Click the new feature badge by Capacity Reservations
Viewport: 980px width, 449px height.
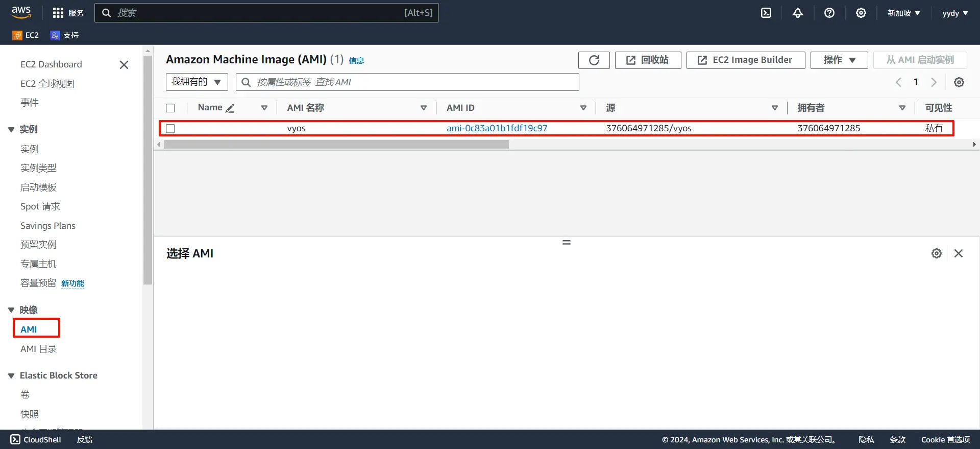(x=72, y=283)
